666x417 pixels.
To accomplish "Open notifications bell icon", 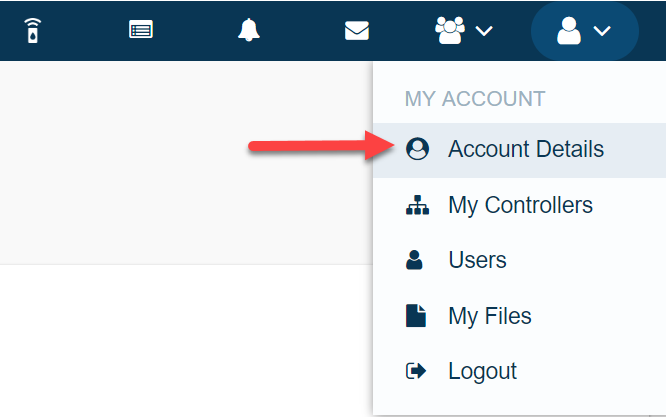I will (248, 30).
